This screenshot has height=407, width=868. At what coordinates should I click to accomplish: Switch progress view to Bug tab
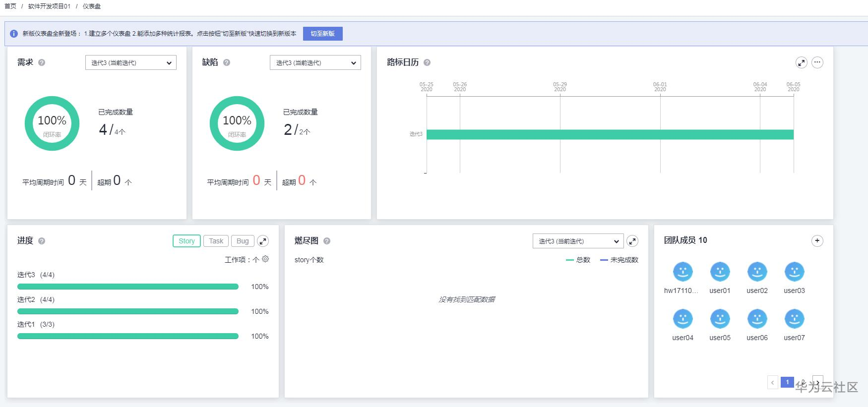pyautogui.click(x=243, y=241)
